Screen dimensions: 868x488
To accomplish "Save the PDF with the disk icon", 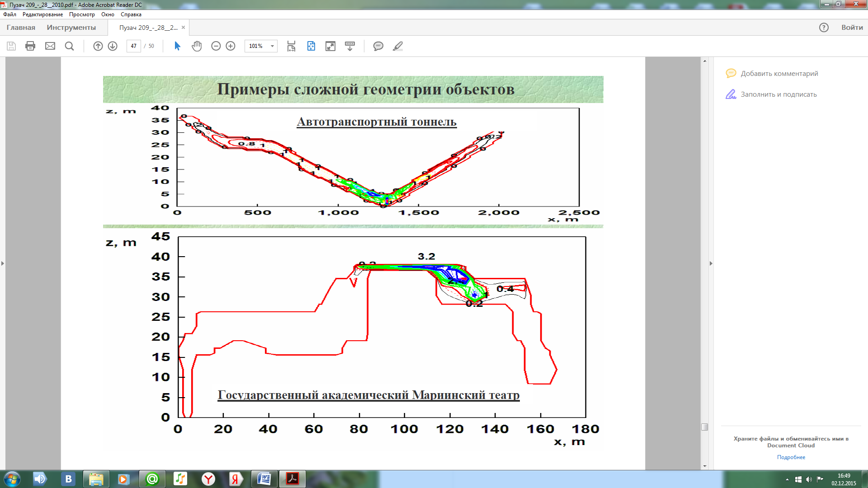I will pyautogui.click(x=11, y=46).
